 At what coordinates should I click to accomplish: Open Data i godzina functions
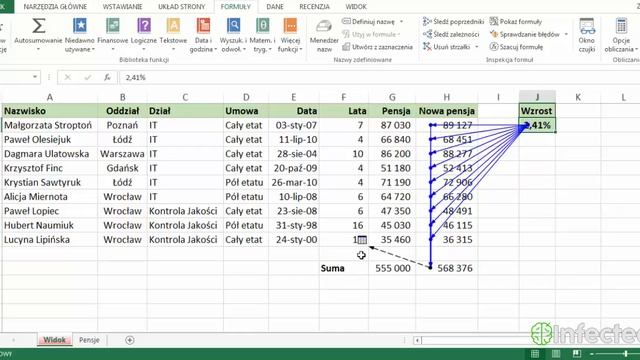point(203,36)
